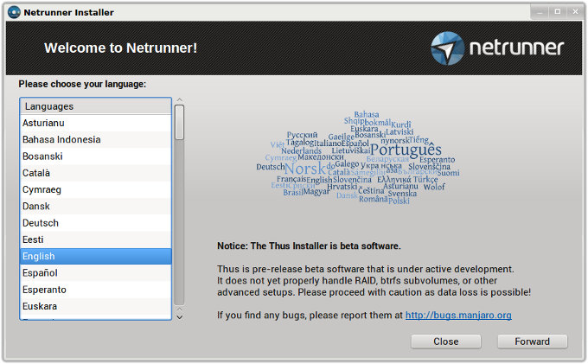Click the Close button at the bottom

(x=446, y=342)
